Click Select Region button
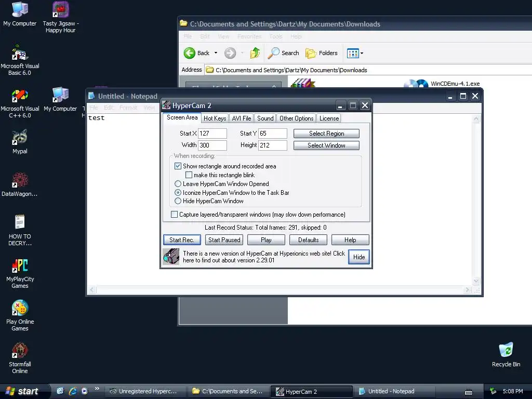 pos(326,134)
